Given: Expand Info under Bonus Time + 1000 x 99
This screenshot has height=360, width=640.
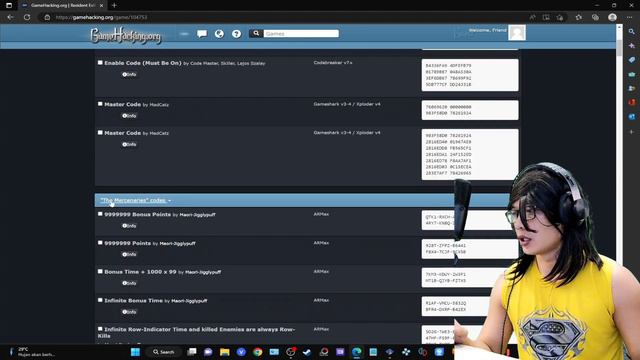Looking at the screenshot, I should pyautogui.click(x=129, y=283).
